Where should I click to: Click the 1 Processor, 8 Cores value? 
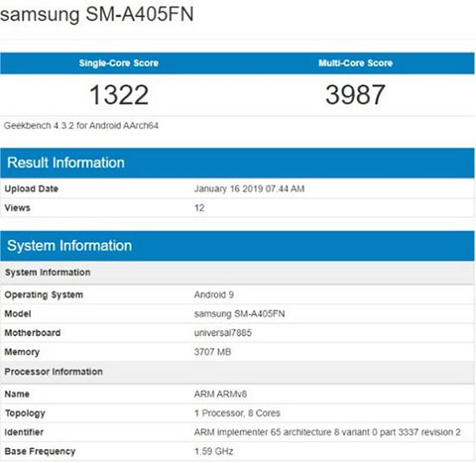237,413
